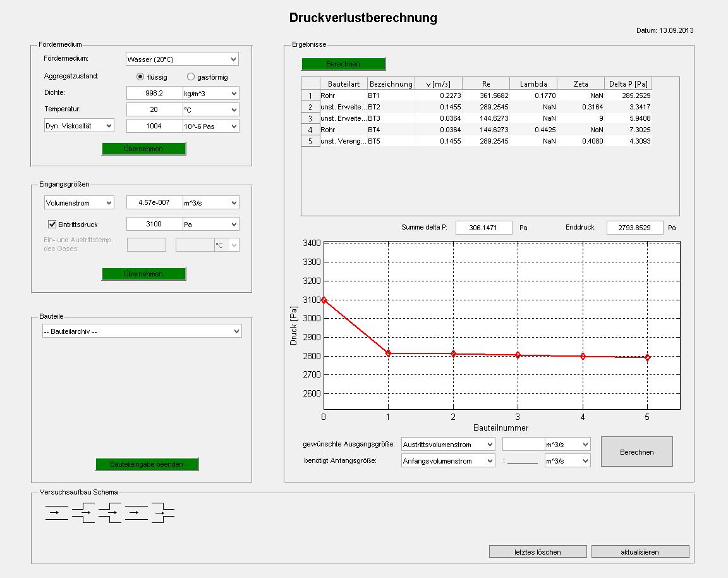Select the flüssig radio button
728x578 pixels.
tap(140, 77)
